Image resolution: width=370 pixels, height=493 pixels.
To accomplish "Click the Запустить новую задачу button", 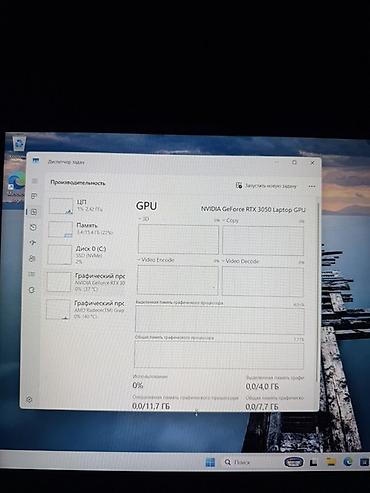I will point(266,186).
